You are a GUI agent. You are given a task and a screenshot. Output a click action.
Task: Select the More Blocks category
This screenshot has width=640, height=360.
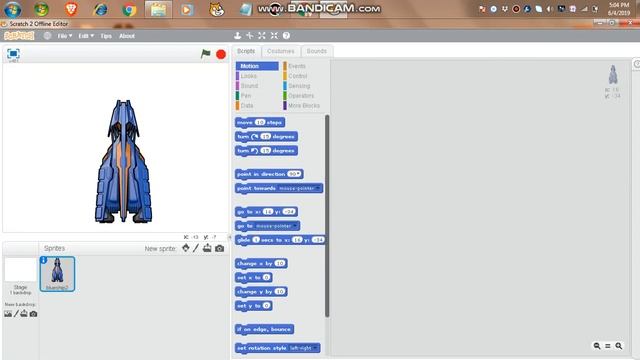coord(304,105)
